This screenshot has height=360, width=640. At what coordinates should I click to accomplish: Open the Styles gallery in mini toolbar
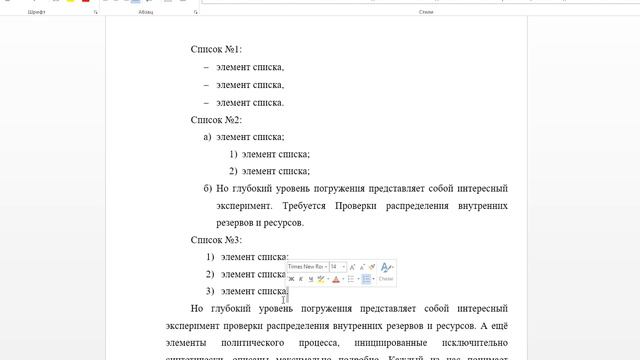tap(386, 271)
